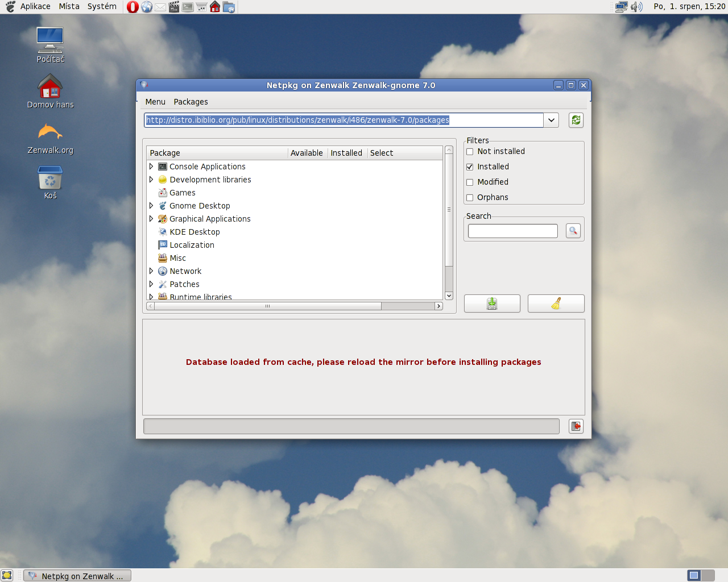728x582 pixels.
Task: Click the install packages download button
Action: [492, 304]
